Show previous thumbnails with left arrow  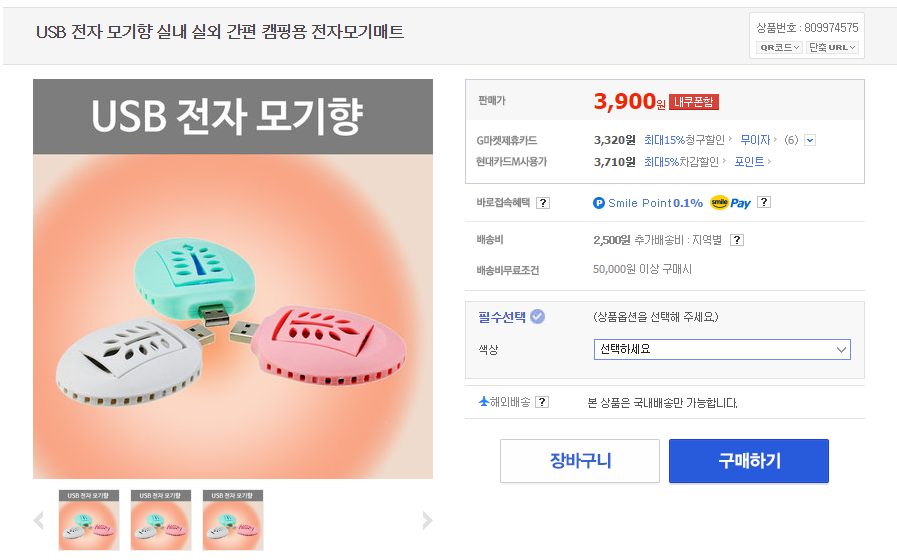[x=39, y=520]
